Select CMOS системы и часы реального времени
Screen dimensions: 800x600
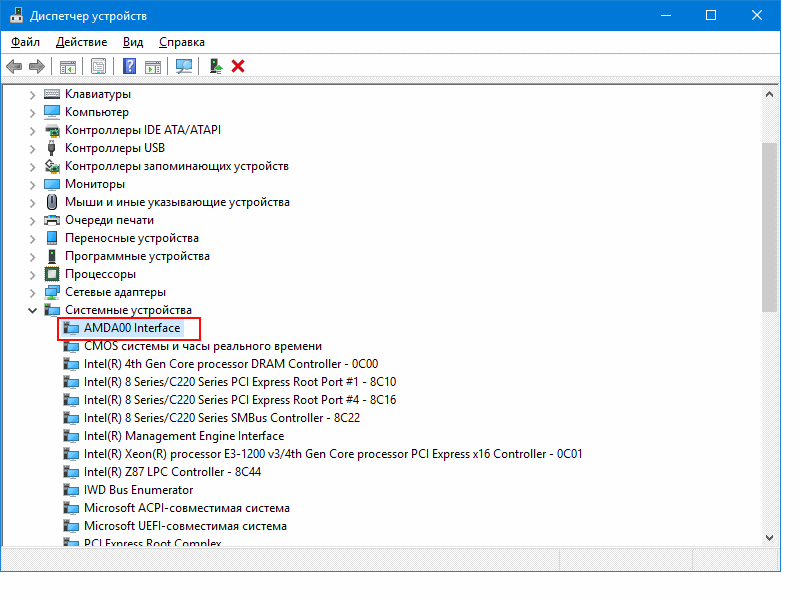(203, 346)
